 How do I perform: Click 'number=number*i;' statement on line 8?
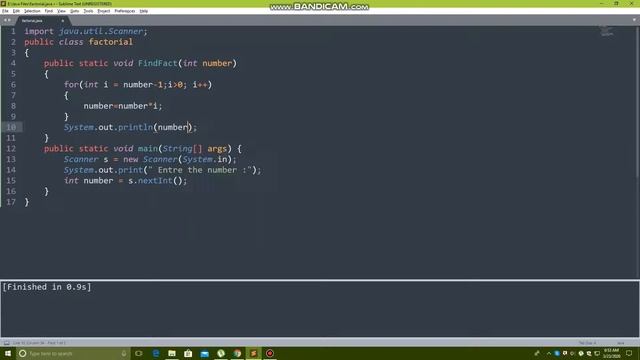123,106
